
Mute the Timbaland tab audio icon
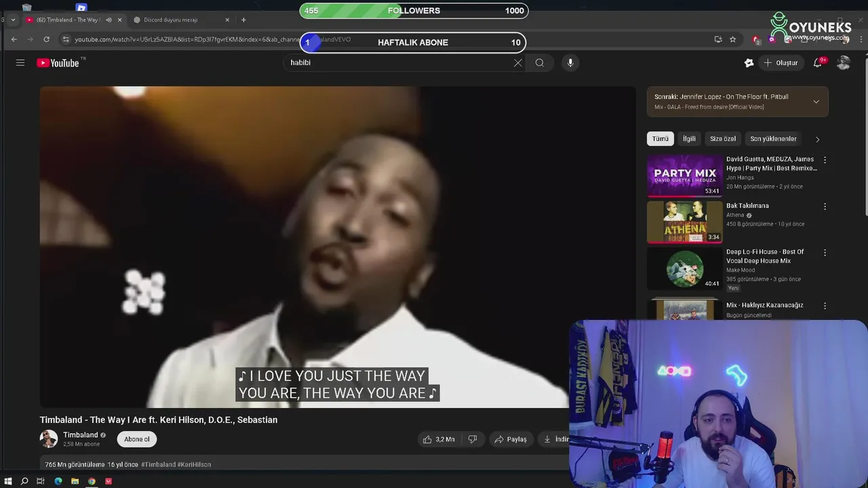pos(108,20)
